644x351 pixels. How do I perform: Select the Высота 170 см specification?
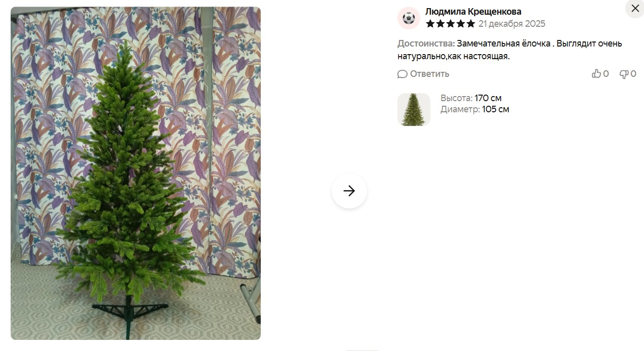[x=471, y=98]
